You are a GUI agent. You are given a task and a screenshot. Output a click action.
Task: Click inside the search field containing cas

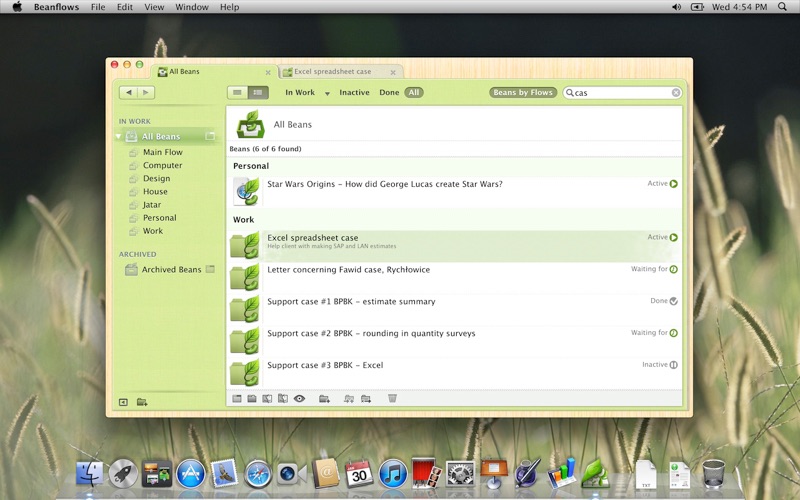click(622, 92)
